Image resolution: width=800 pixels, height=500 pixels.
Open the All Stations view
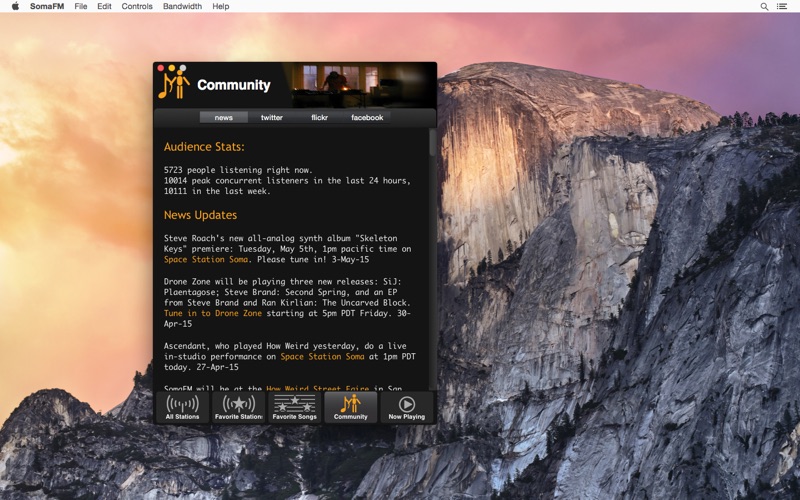182,407
